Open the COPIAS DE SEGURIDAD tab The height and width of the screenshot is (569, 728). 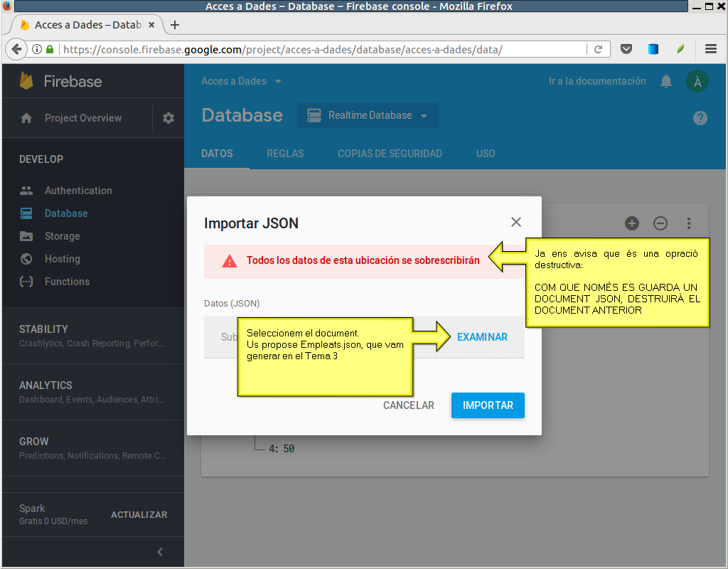390,154
